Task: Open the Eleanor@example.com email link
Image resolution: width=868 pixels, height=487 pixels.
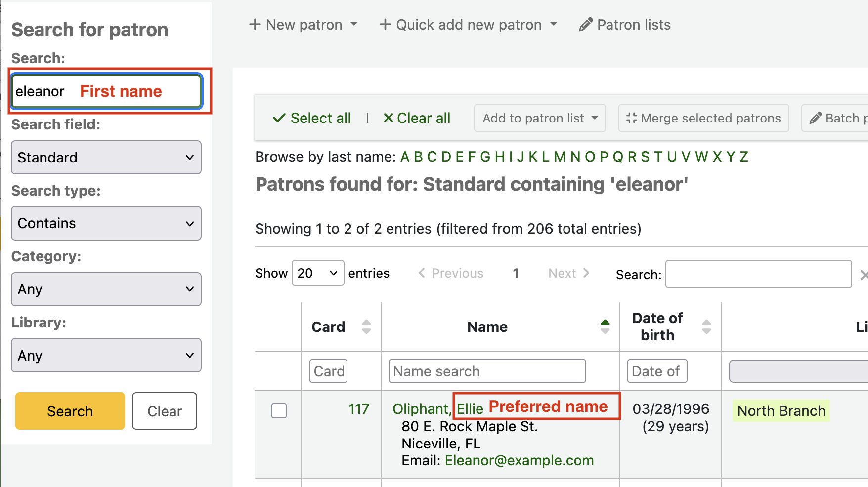Action: (x=519, y=460)
